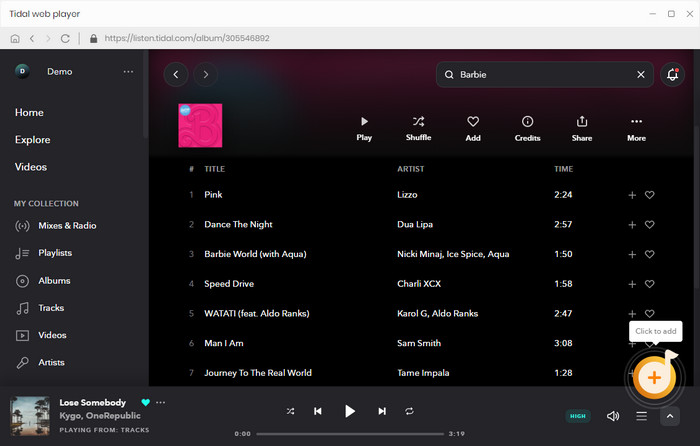
Task: Clear the Barbie search text
Action: click(641, 75)
